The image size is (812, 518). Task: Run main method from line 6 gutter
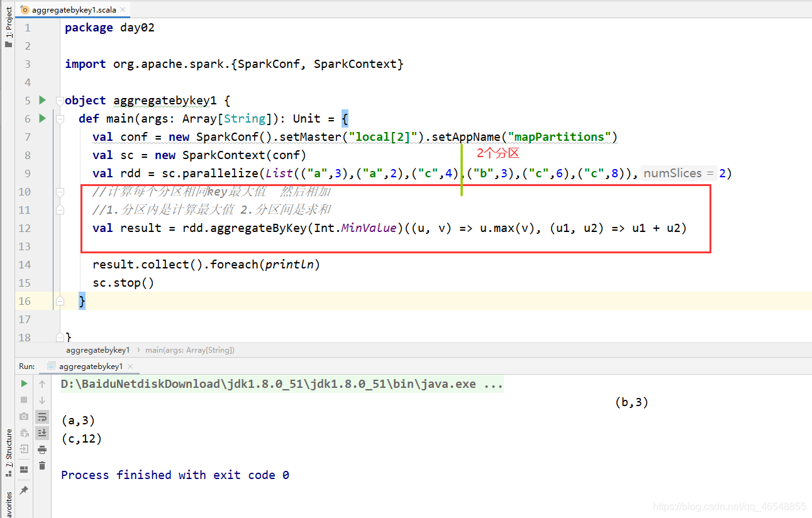[42, 118]
